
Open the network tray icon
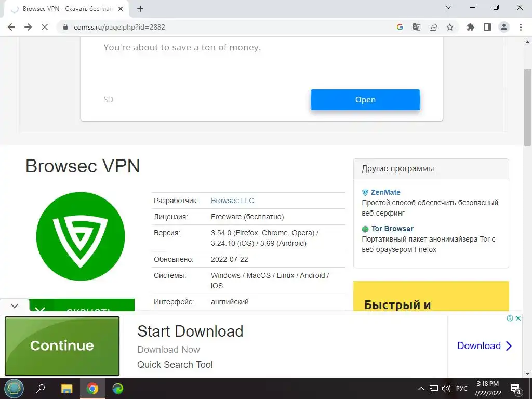434,389
